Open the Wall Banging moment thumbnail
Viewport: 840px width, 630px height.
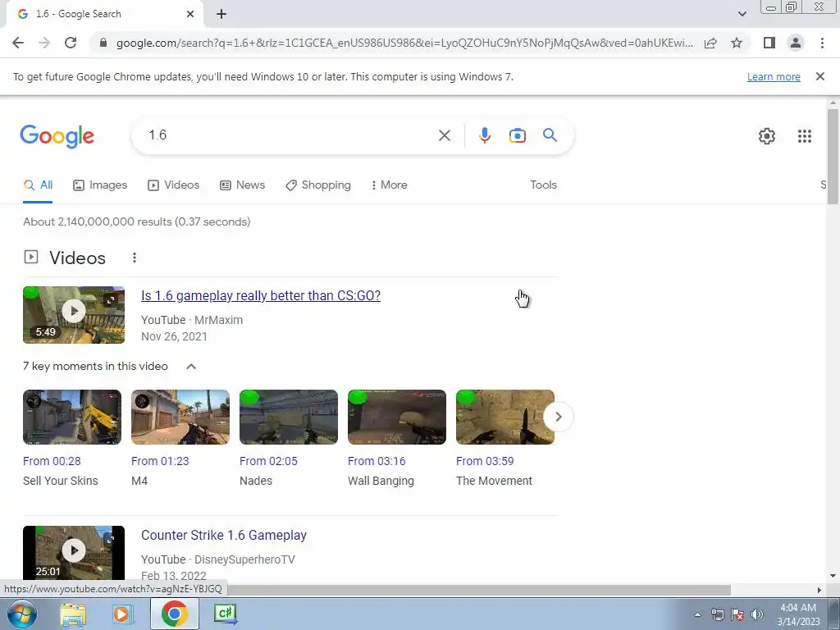(x=396, y=417)
